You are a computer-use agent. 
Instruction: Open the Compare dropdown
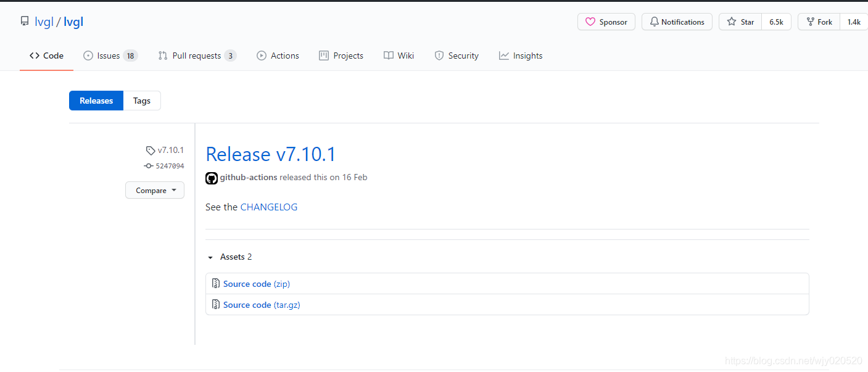click(x=155, y=190)
